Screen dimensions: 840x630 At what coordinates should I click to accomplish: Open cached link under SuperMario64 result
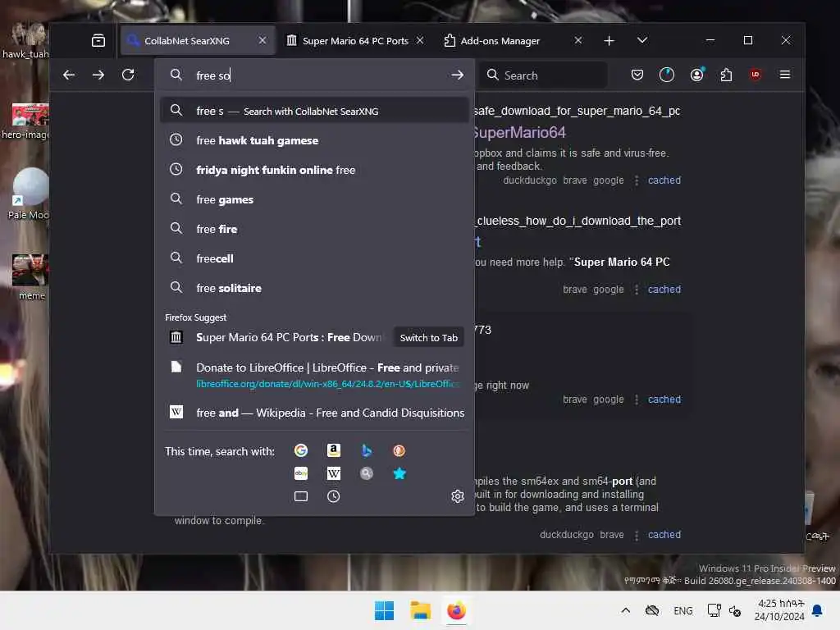point(664,180)
